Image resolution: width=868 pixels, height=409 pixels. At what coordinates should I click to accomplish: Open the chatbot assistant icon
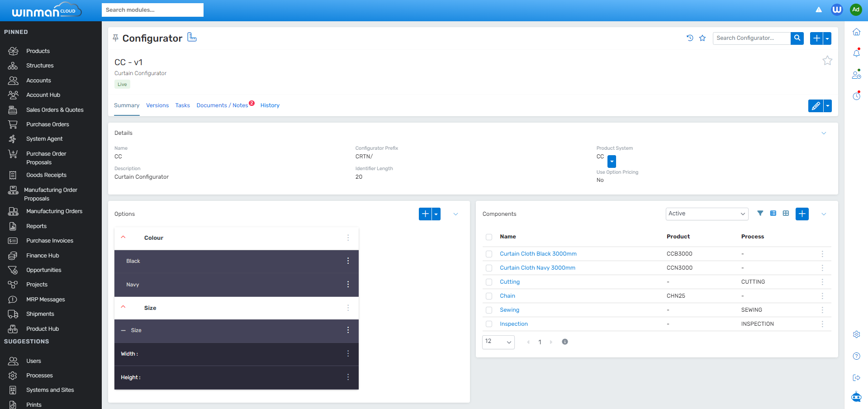[x=856, y=397]
